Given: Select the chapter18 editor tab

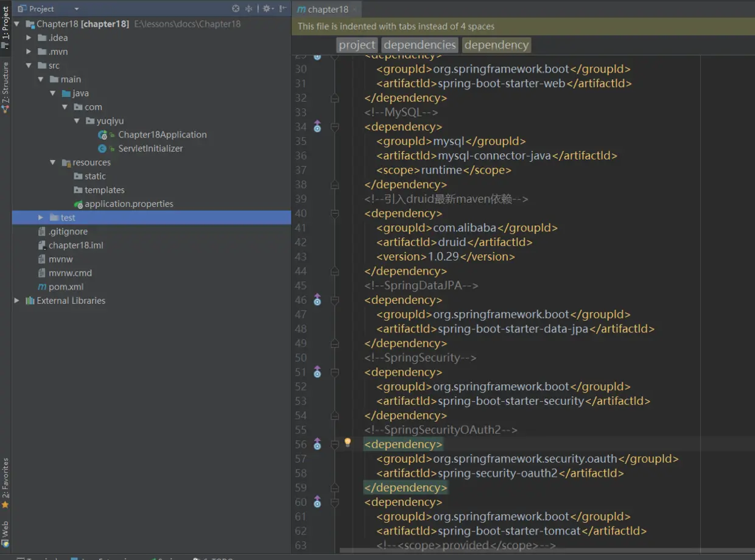Looking at the screenshot, I should point(323,9).
